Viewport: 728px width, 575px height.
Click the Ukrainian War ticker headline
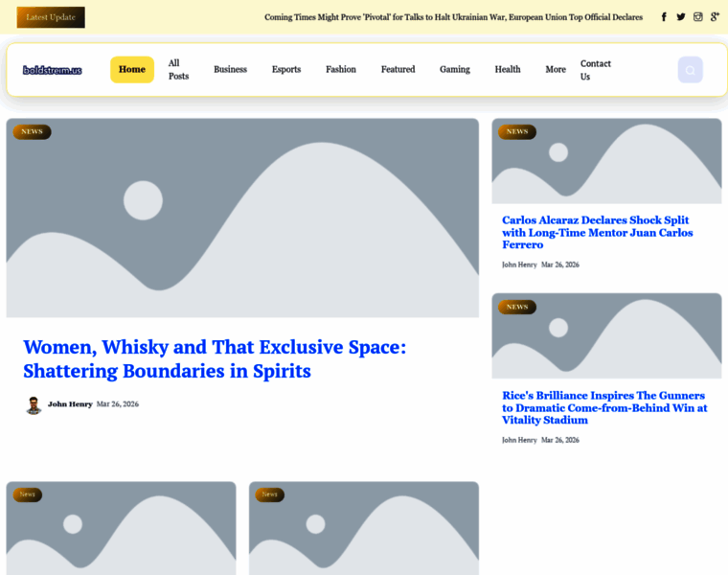(453, 17)
